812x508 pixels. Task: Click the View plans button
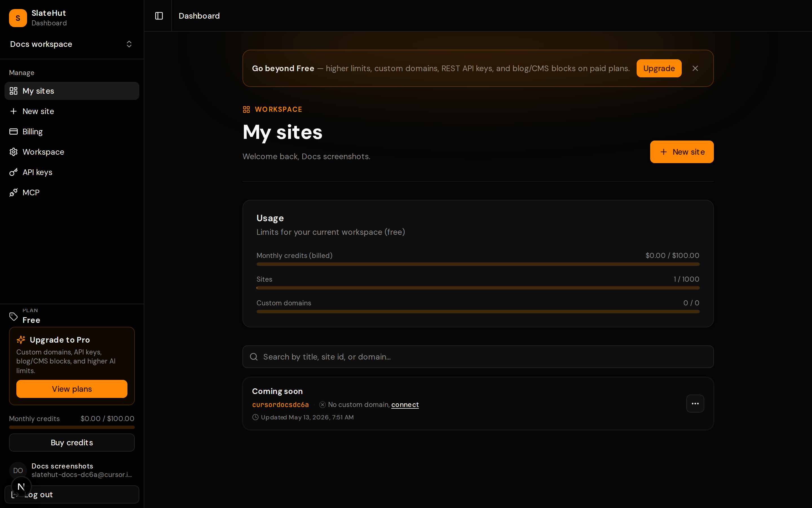72,389
